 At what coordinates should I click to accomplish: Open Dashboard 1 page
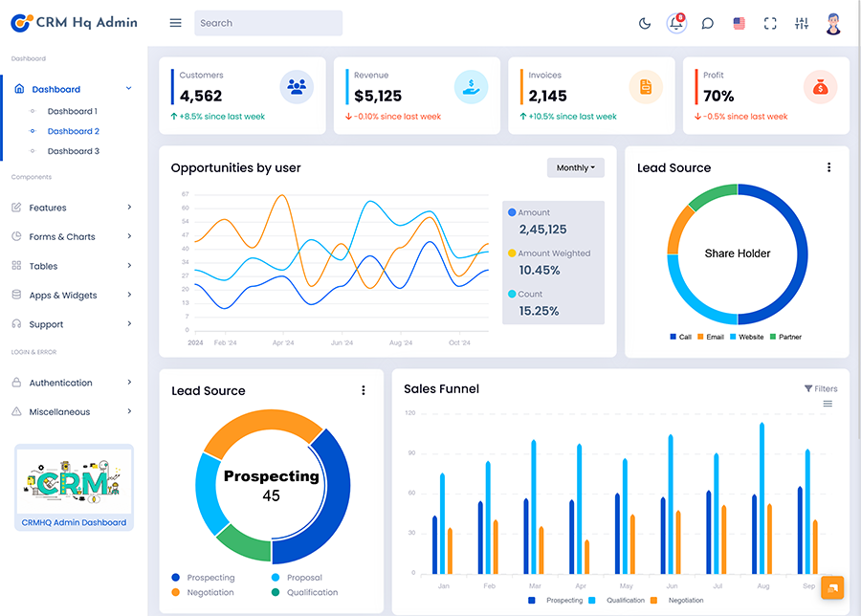pos(73,111)
